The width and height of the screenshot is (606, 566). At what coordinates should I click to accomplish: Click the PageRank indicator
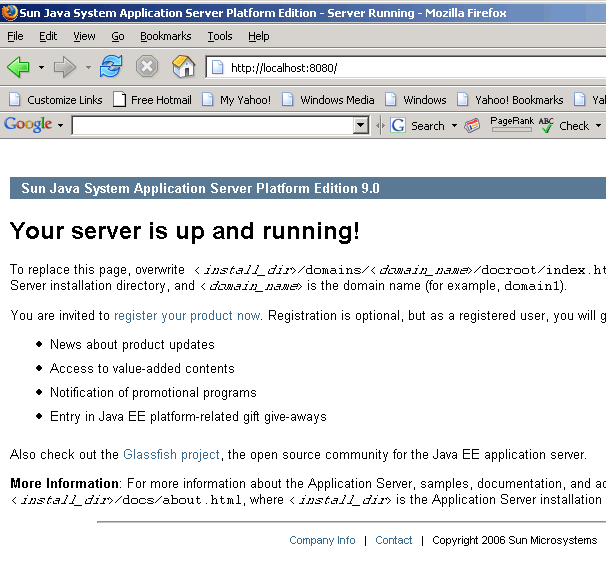pyautogui.click(x=512, y=124)
